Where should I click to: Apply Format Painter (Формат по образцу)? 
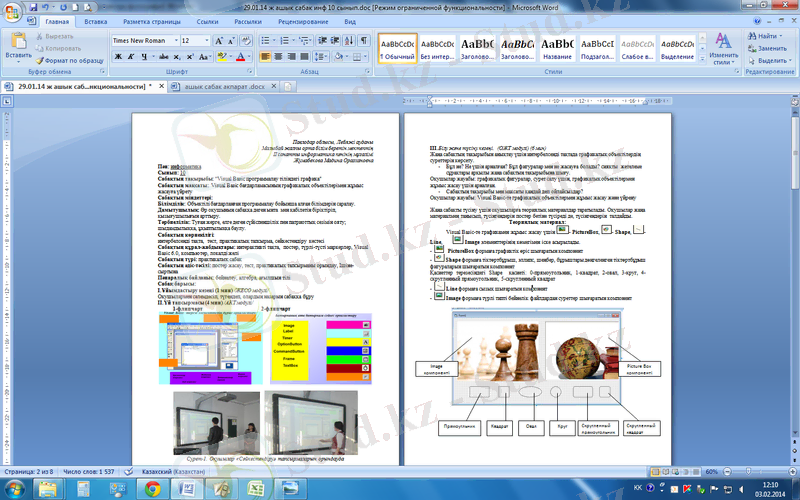pos(73,60)
